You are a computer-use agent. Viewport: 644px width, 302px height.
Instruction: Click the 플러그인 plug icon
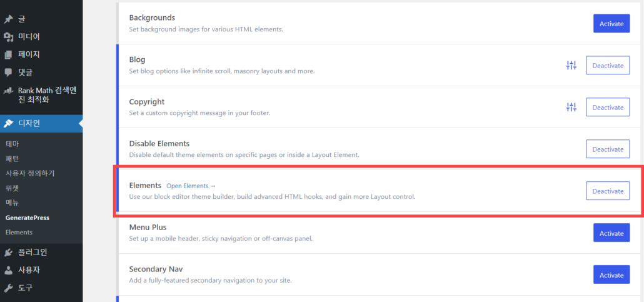[x=8, y=252]
